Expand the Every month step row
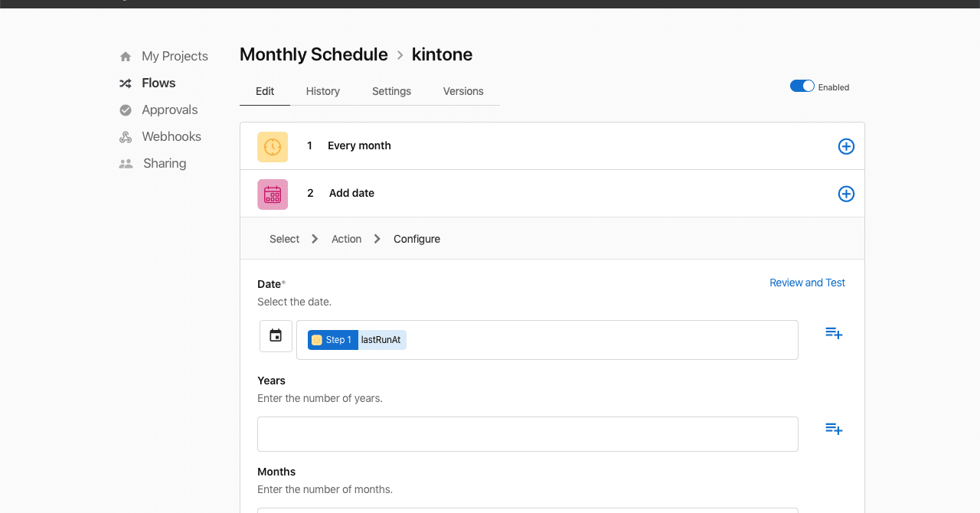Viewport: 980px width, 513px height. click(x=552, y=146)
